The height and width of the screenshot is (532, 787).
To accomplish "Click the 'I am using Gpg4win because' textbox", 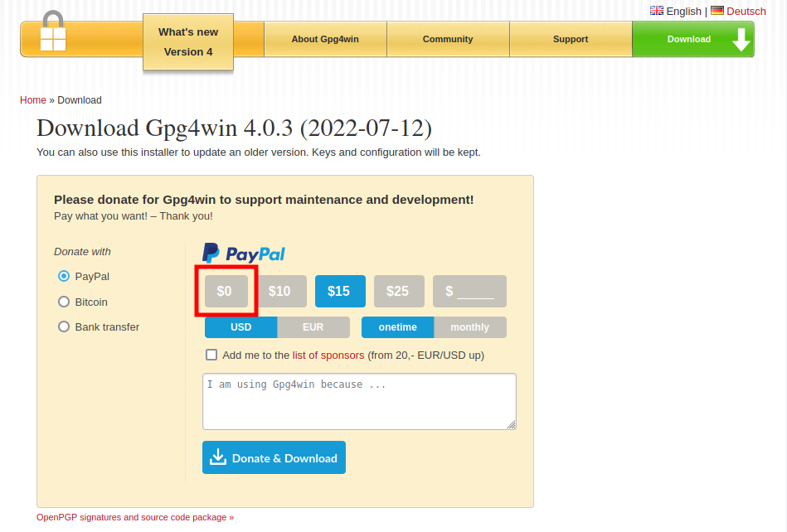I will pos(358,401).
